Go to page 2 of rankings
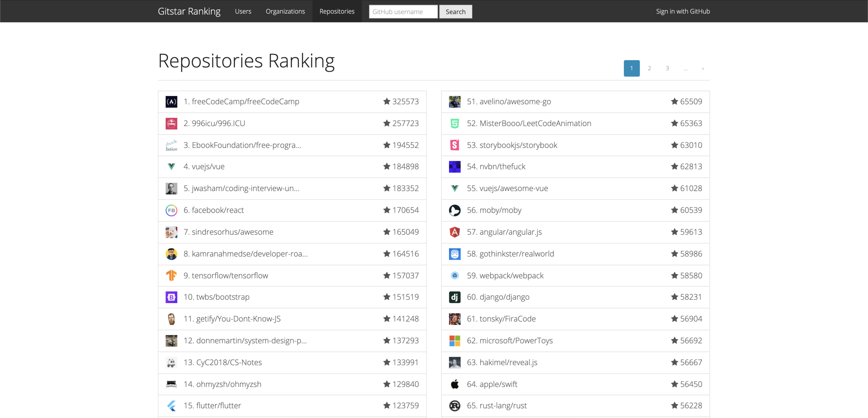This screenshot has height=418, width=868. [649, 68]
